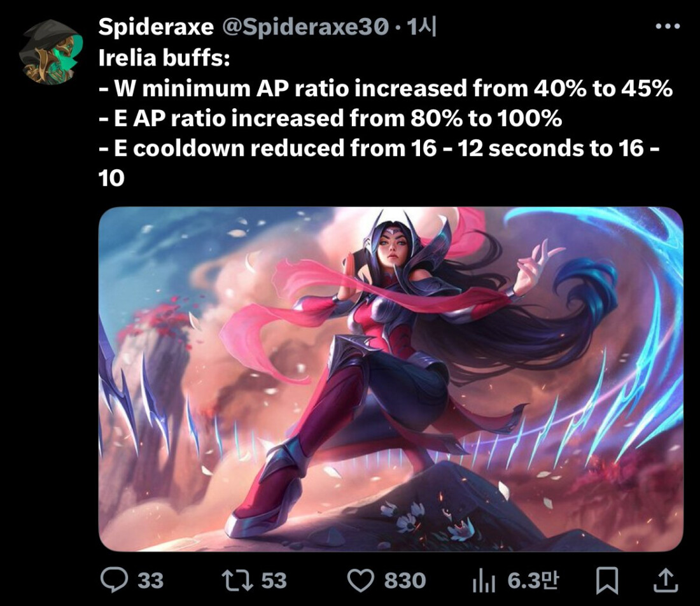The height and width of the screenshot is (606, 700).
Task: Like the tweet with the heart icon
Action: (x=360, y=581)
